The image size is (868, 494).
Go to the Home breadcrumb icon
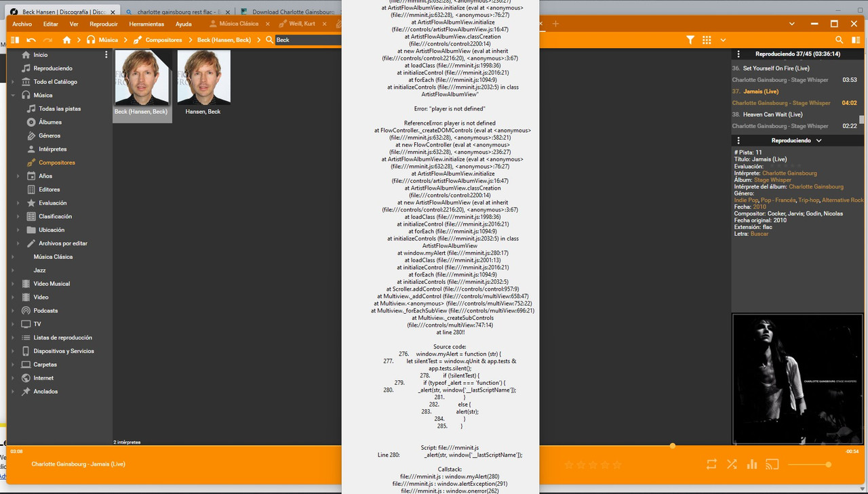pos(66,40)
